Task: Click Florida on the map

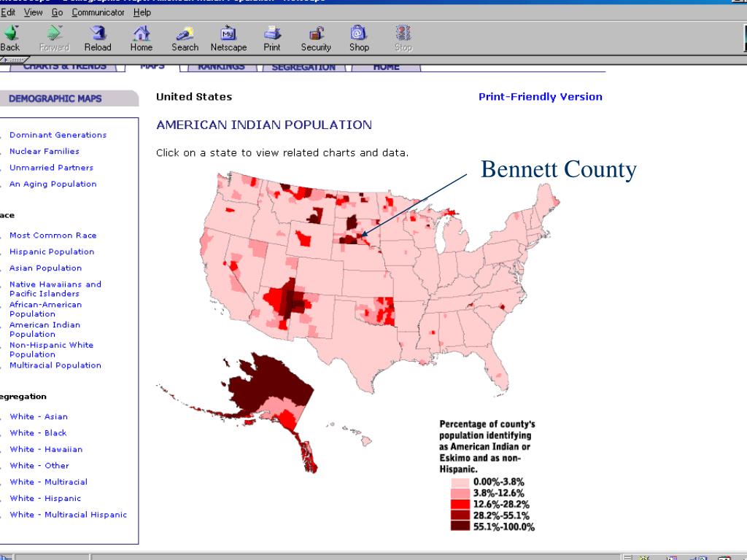Action: [495, 371]
